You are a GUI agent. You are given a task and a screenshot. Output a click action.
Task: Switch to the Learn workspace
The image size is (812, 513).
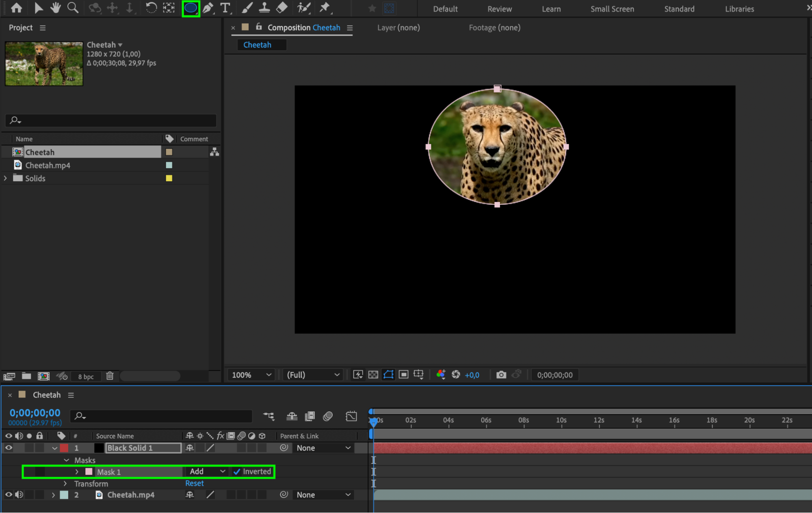pyautogui.click(x=551, y=9)
